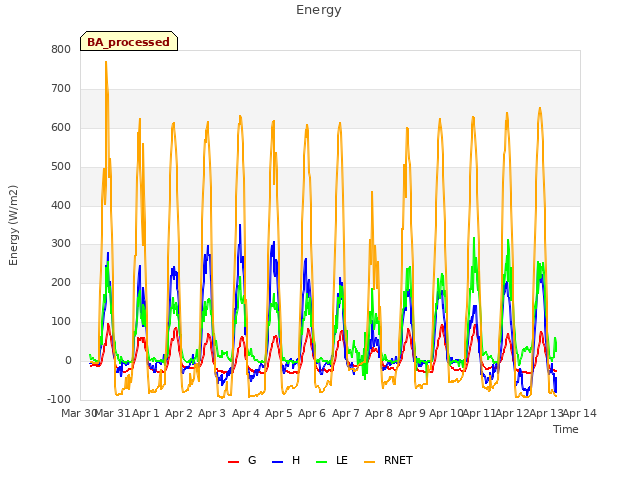
Task: Click the 0 y-axis tick label
Action: tap(68, 361)
